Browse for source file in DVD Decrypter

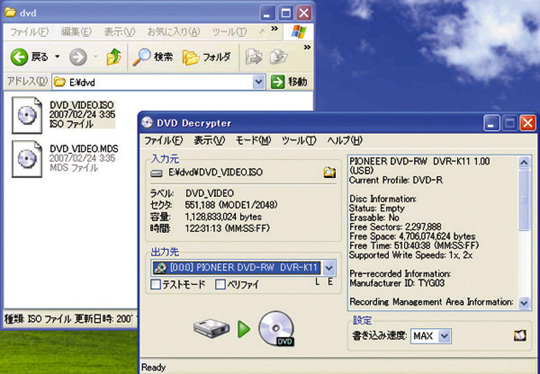[330, 172]
